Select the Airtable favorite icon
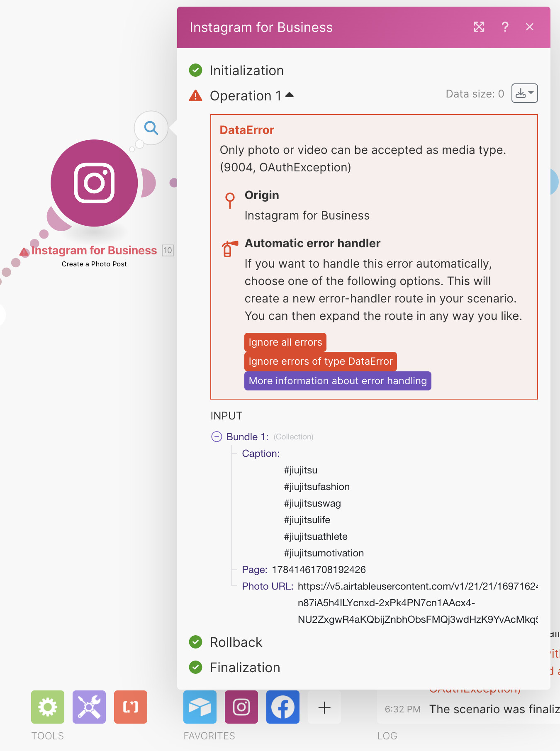 pyautogui.click(x=200, y=707)
